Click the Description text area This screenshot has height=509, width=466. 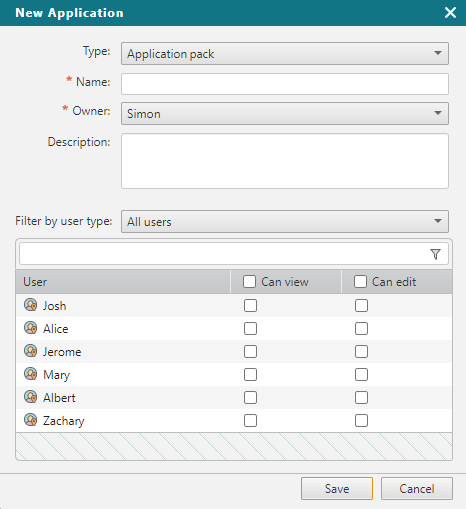[285, 161]
